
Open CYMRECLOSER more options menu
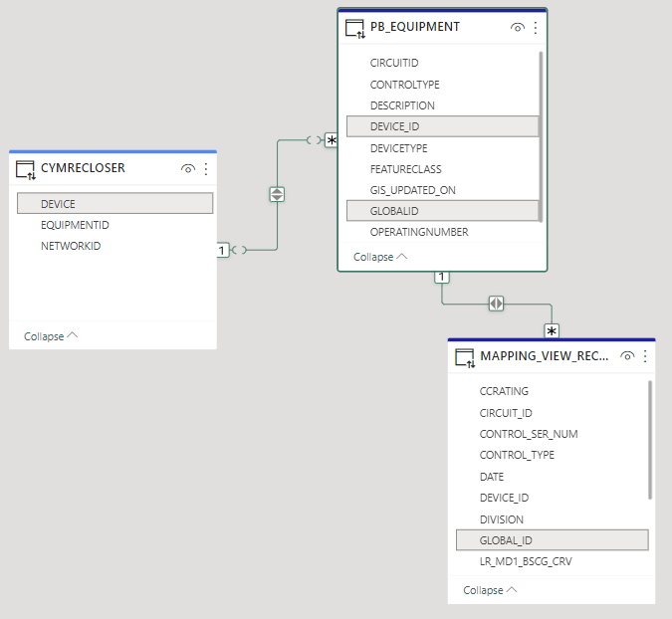pos(206,169)
